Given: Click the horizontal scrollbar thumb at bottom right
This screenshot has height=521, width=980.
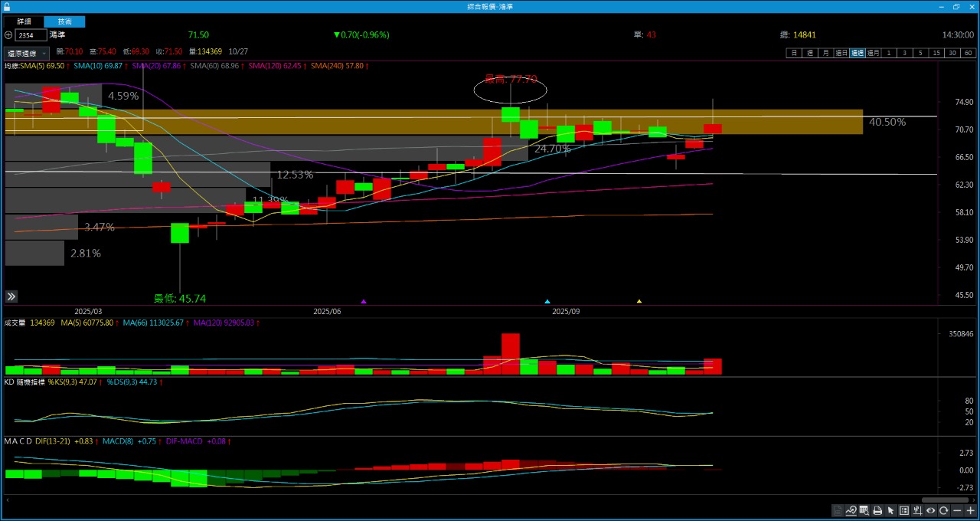Looking at the screenshot, I should [x=946, y=500].
